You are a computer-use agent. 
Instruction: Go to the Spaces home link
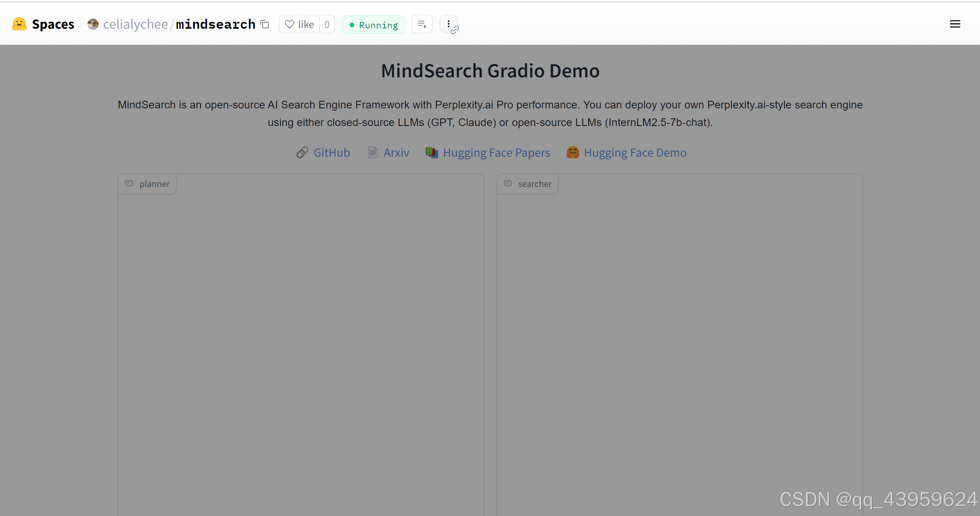(53, 24)
